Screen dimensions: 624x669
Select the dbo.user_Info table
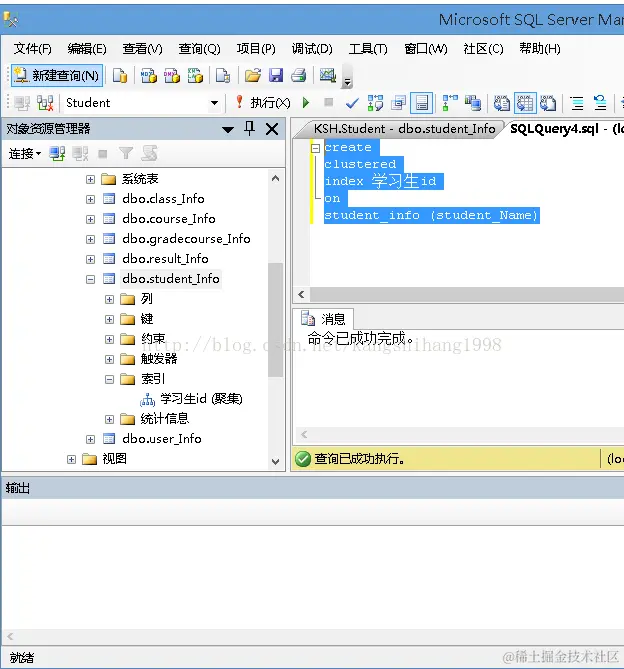(162, 439)
